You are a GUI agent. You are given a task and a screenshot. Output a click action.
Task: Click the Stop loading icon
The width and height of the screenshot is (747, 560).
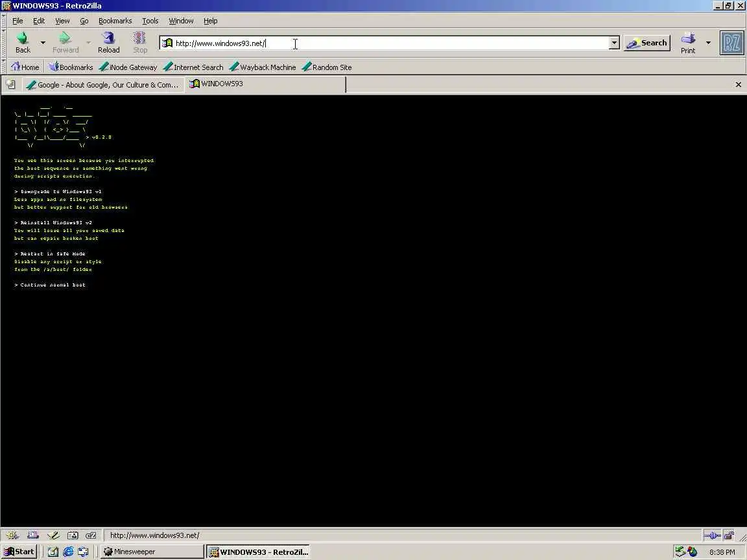pyautogui.click(x=140, y=42)
